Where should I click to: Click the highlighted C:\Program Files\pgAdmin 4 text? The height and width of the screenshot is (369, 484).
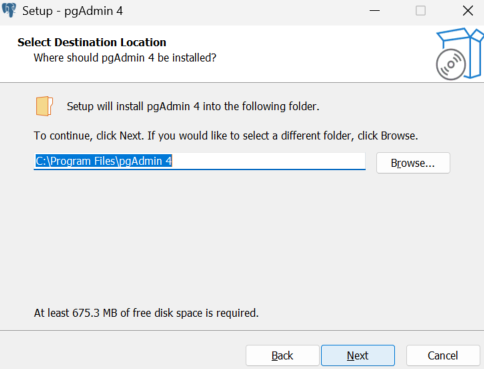(x=104, y=161)
